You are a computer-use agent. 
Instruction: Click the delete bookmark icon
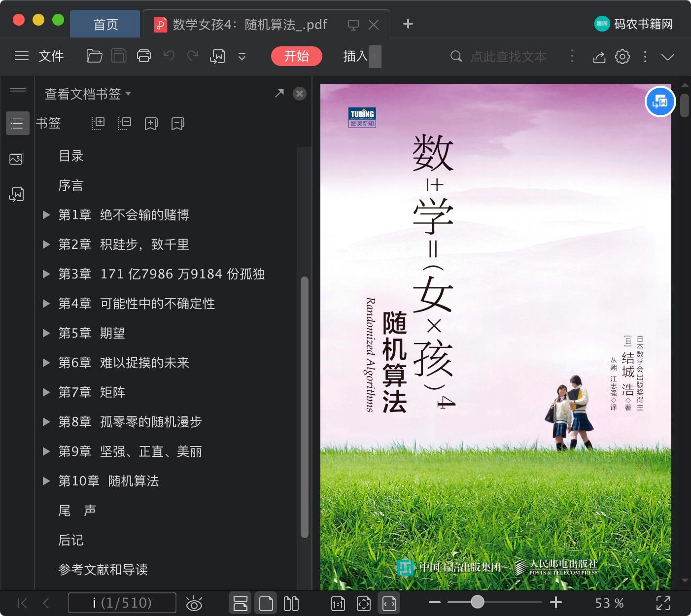point(178,124)
